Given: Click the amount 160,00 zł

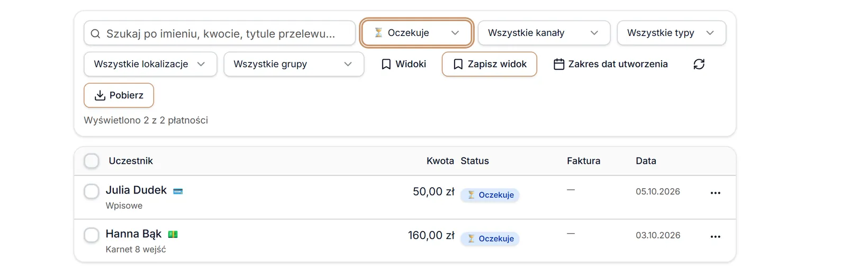Looking at the screenshot, I should [x=431, y=235].
